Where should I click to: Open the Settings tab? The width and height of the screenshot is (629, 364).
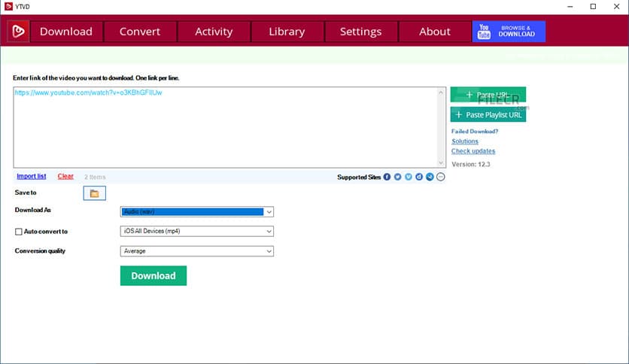coord(360,32)
